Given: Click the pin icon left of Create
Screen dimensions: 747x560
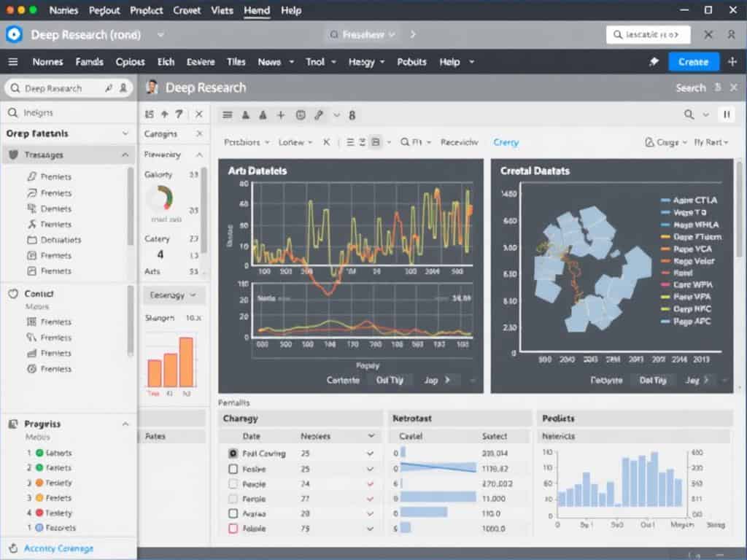Looking at the screenshot, I should click(x=654, y=61).
